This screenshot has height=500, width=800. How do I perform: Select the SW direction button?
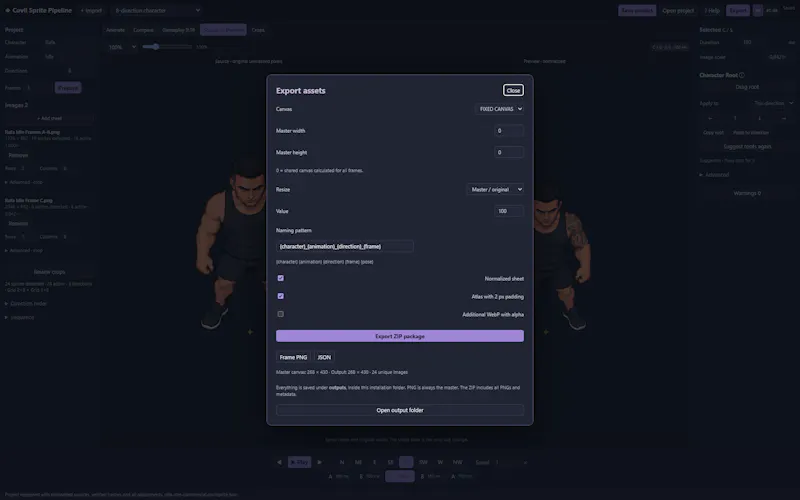pos(423,462)
